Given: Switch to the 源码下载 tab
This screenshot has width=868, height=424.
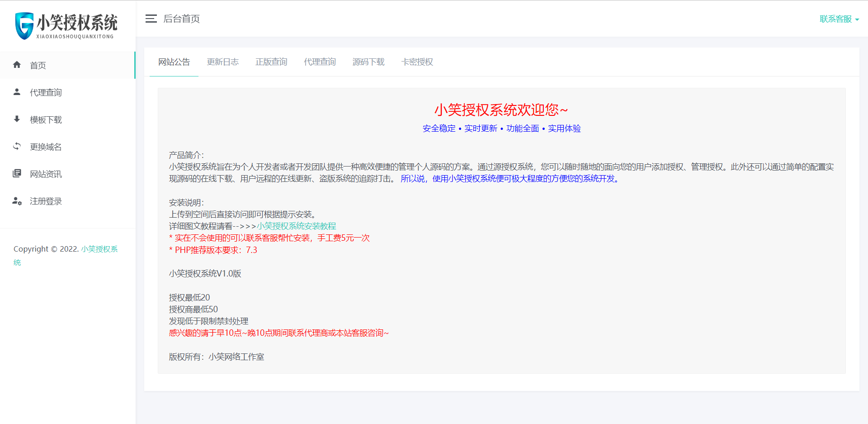Looking at the screenshot, I should 368,62.
